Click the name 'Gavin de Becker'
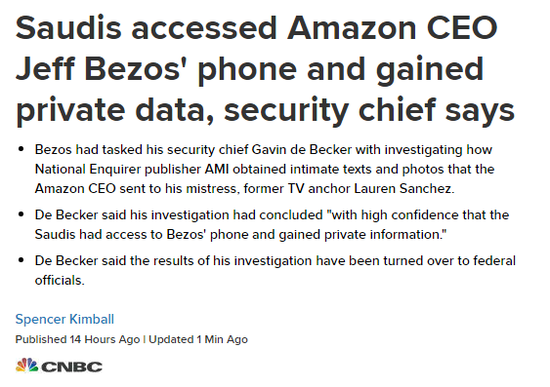The image size is (550, 387). (302, 149)
